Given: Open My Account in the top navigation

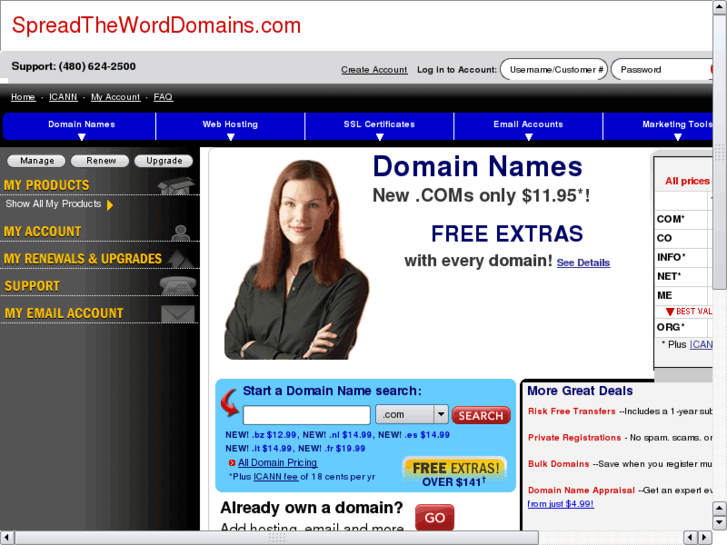Looking at the screenshot, I should pyautogui.click(x=115, y=97).
